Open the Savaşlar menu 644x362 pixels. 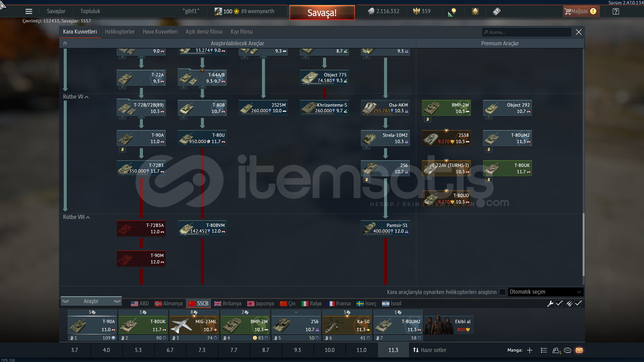pos(56,11)
